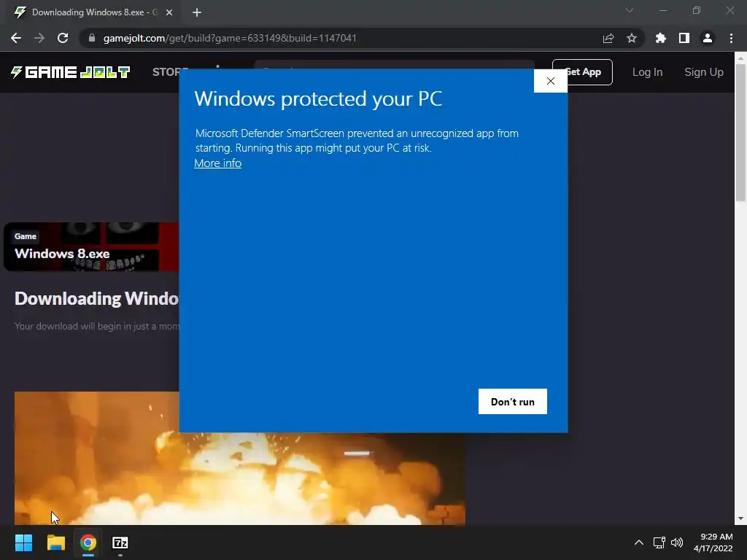Open Chrome profile avatar

[x=708, y=38]
